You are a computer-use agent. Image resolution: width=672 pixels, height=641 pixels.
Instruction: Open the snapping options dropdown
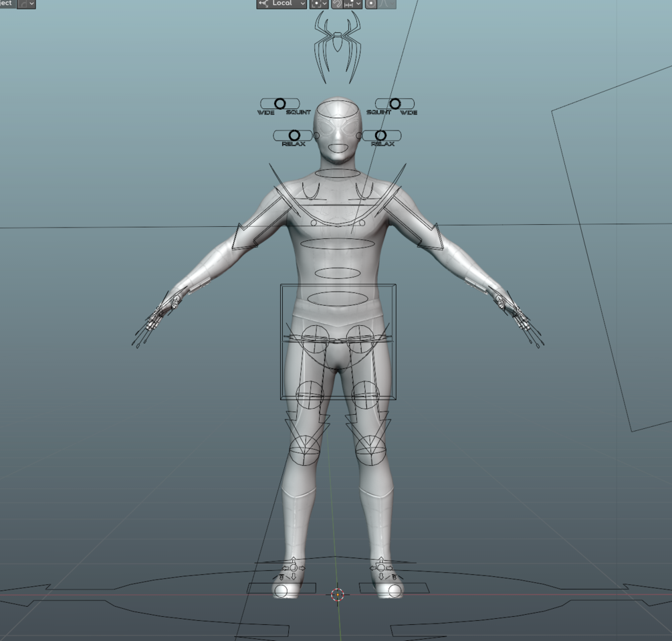[x=352, y=3]
